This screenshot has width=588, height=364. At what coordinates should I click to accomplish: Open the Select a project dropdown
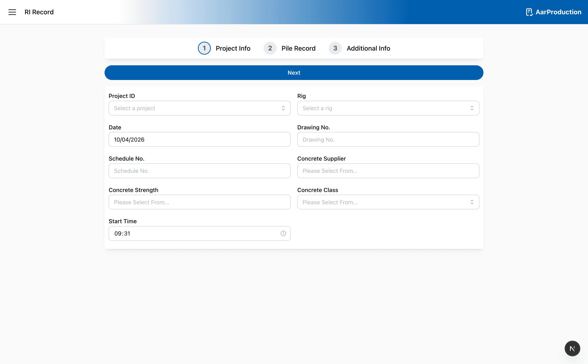pos(199,108)
